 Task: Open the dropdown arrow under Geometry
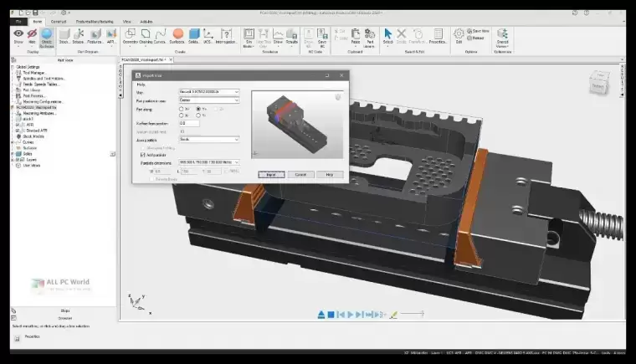pyautogui.click(x=131, y=46)
